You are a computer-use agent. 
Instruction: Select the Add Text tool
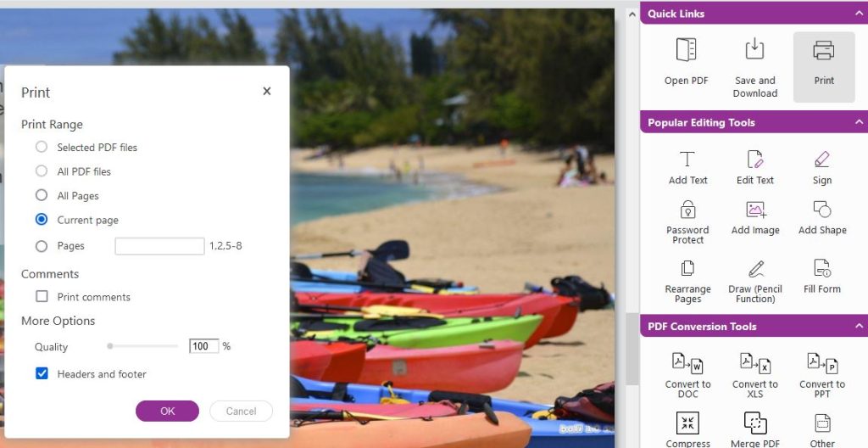(x=687, y=160)
